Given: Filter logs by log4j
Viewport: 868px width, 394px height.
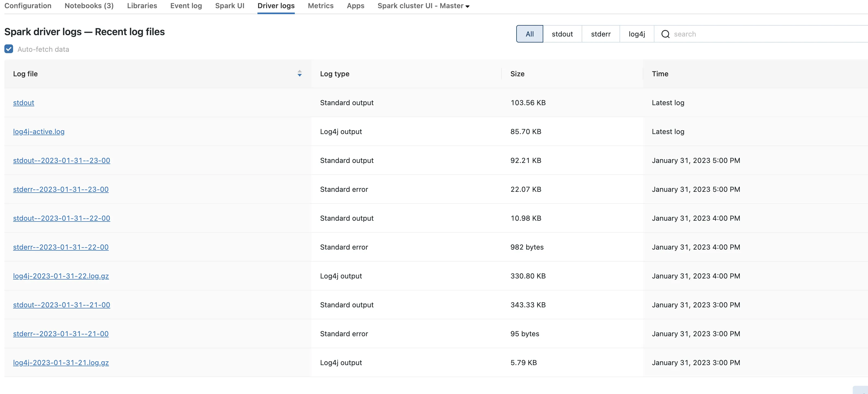Looking at the screenshot, I should (x=636, y=34).
